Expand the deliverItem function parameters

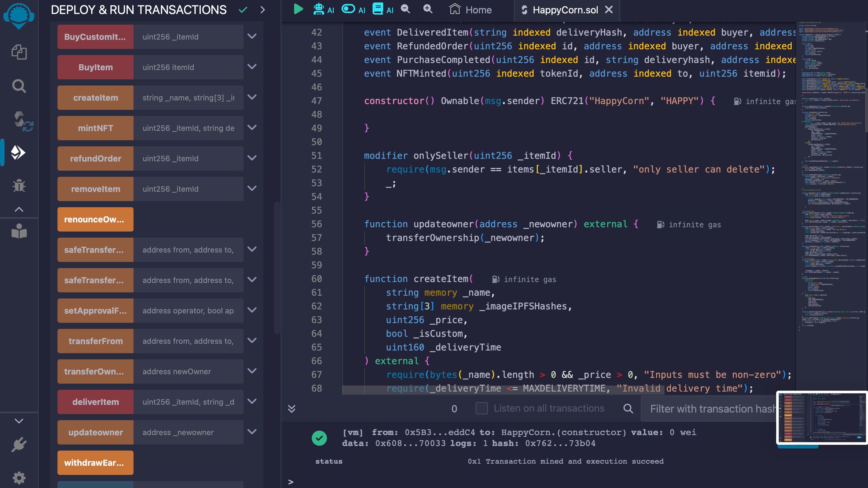[x=252, y=401]
